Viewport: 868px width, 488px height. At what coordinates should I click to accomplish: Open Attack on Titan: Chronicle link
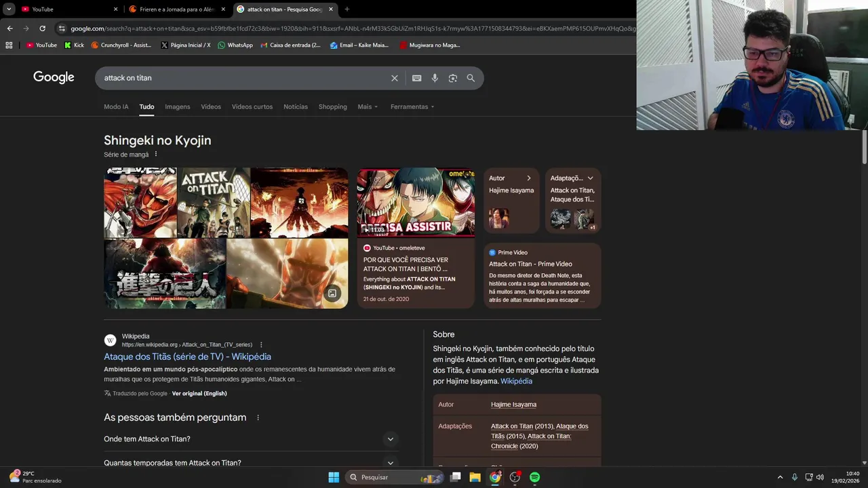pos(531,441)
